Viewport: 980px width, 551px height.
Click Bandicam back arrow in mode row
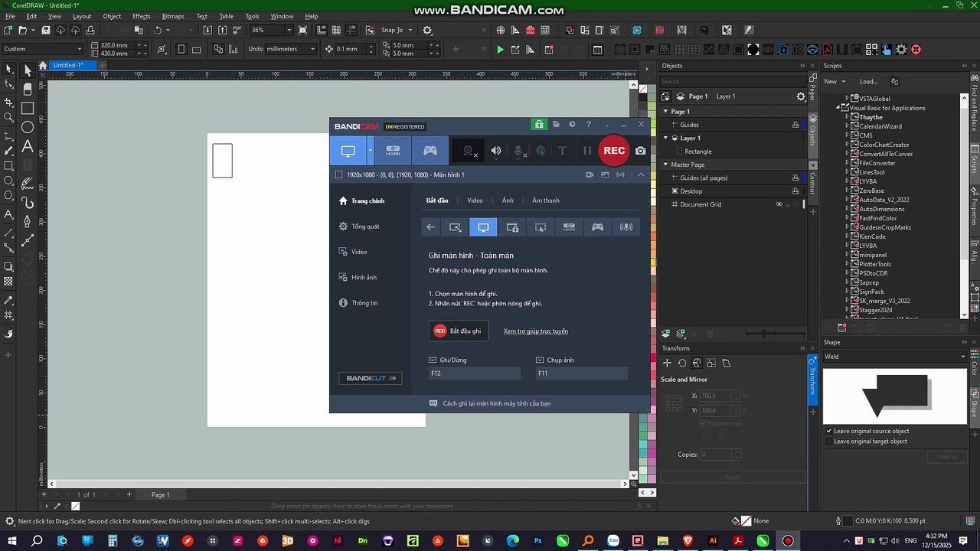[x=431, y=227]
